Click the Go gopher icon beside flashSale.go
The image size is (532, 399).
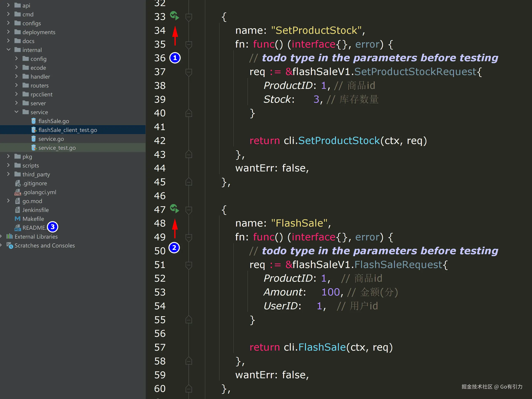coord(34,121)
